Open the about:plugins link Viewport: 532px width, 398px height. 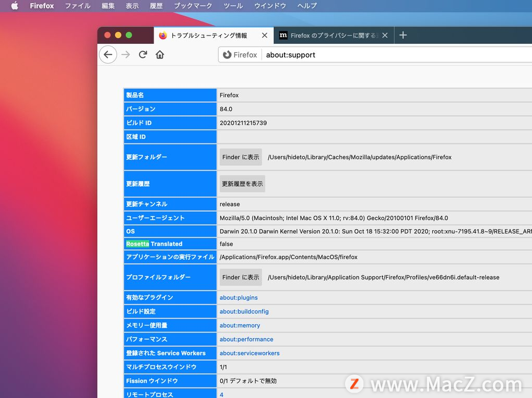(x=239, y=298)
